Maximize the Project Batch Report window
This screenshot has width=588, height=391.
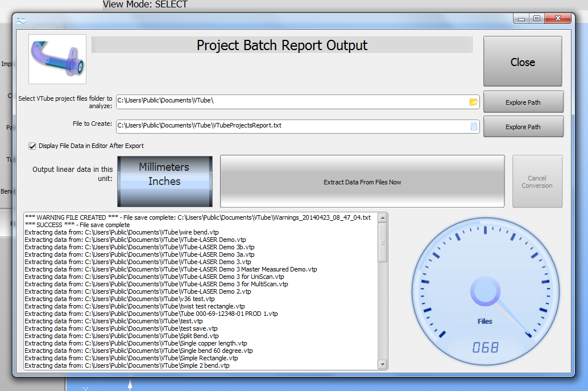coord(536,19)
